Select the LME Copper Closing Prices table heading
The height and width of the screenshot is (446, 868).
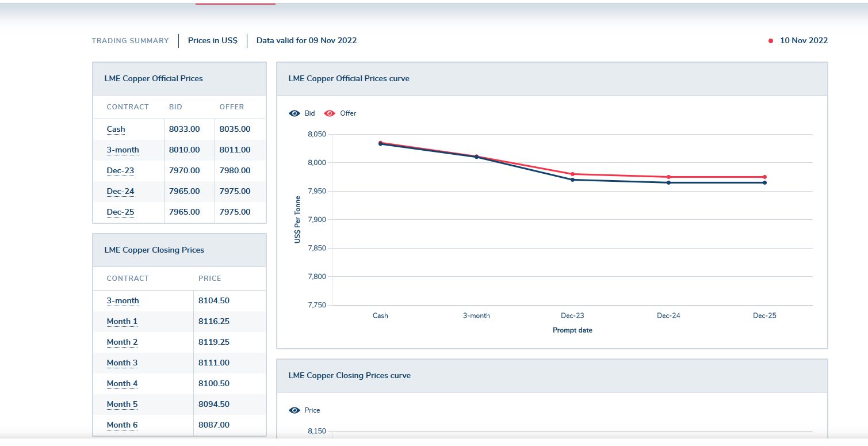(x=154, y=250)
